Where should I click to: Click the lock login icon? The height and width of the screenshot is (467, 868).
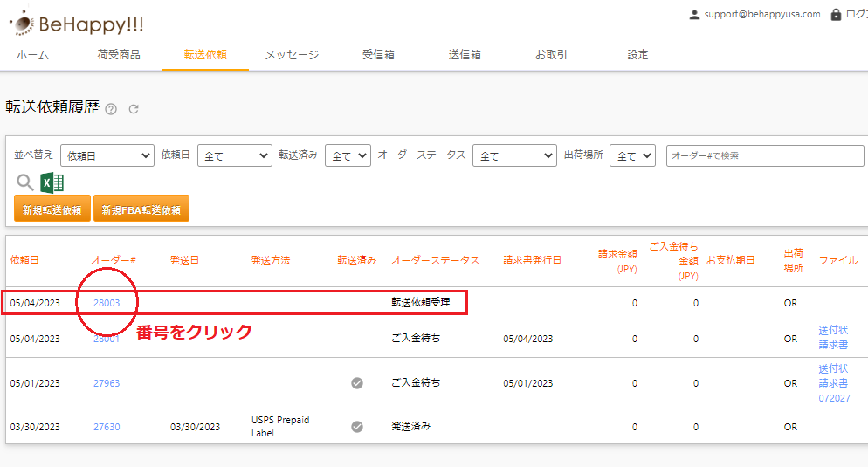point(836,14)
